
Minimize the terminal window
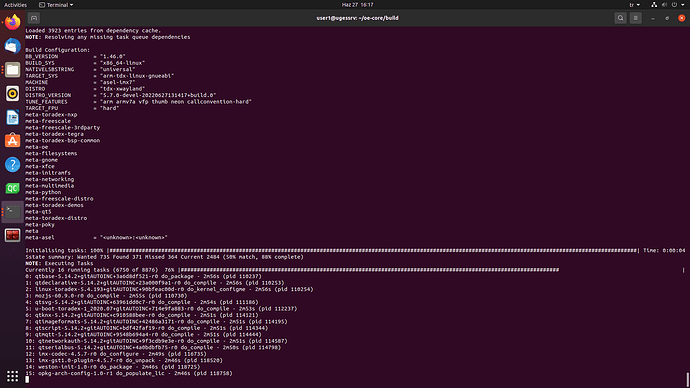coord(653,18)
